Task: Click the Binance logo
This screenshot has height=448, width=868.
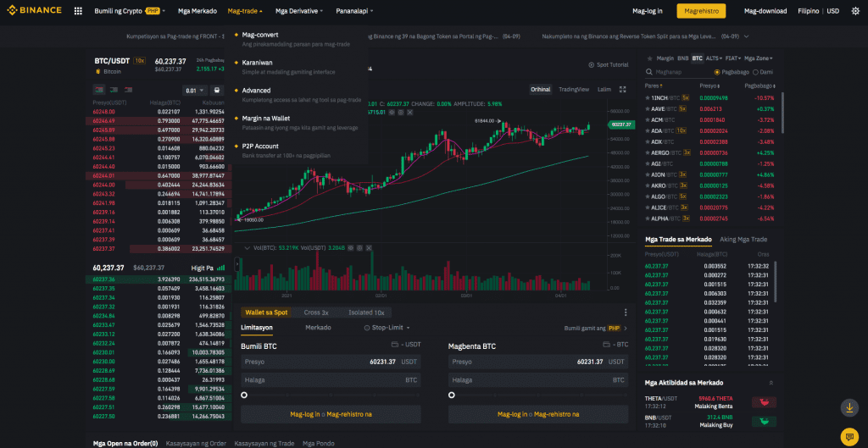Action: [34, 10]
